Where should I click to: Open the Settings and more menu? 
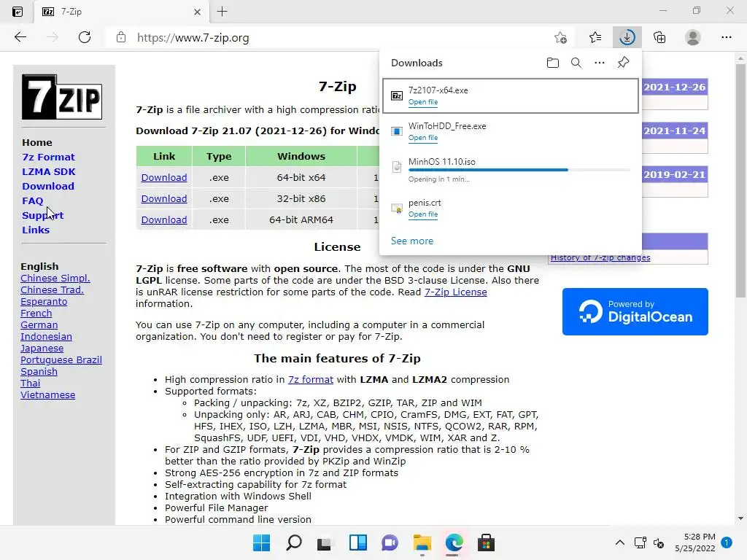(x=727, y=37)
